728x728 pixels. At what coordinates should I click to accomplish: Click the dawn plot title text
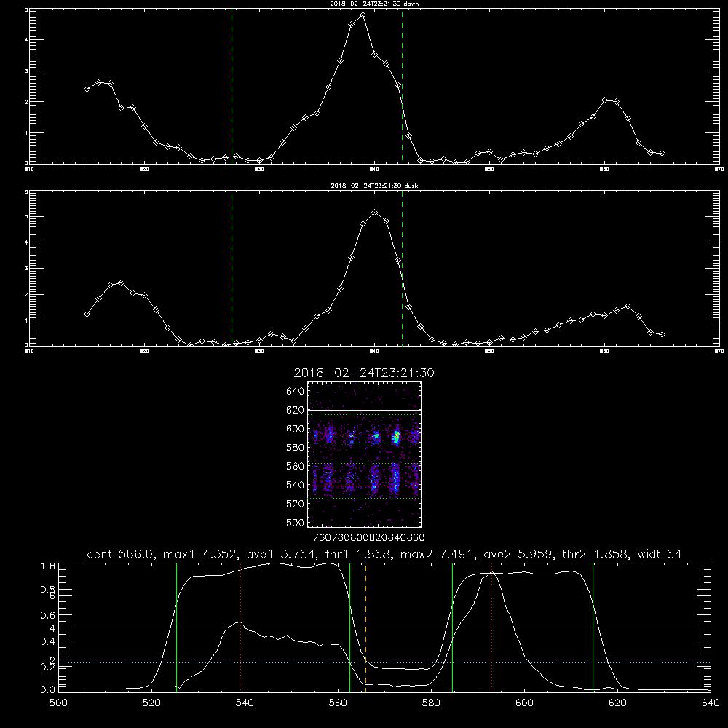(x=374, y=4)
